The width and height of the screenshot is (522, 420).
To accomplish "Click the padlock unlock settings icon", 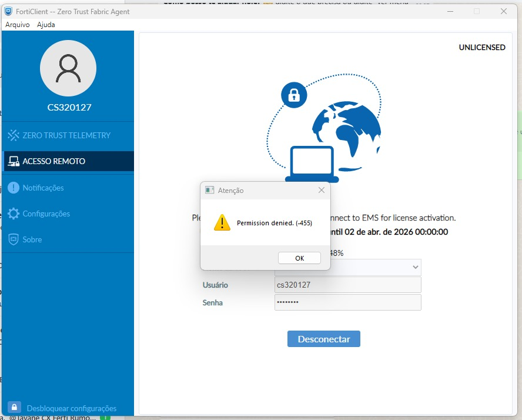I will click(x=14, y=407).
